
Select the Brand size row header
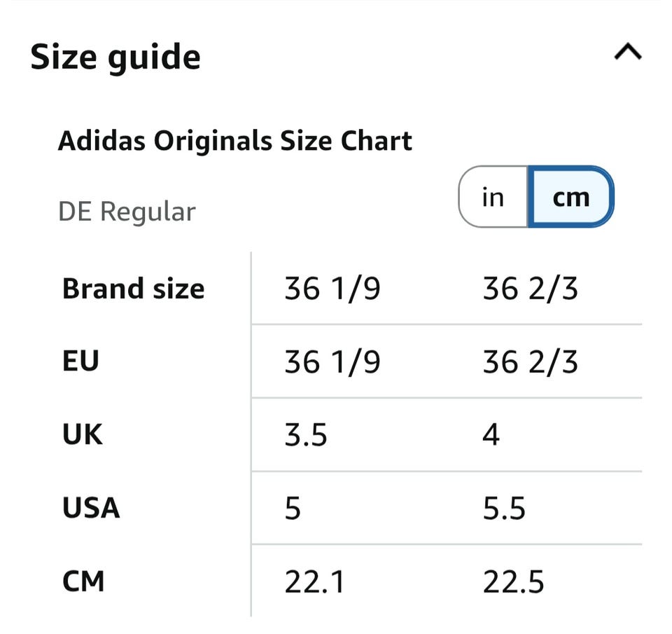(133, 288)
